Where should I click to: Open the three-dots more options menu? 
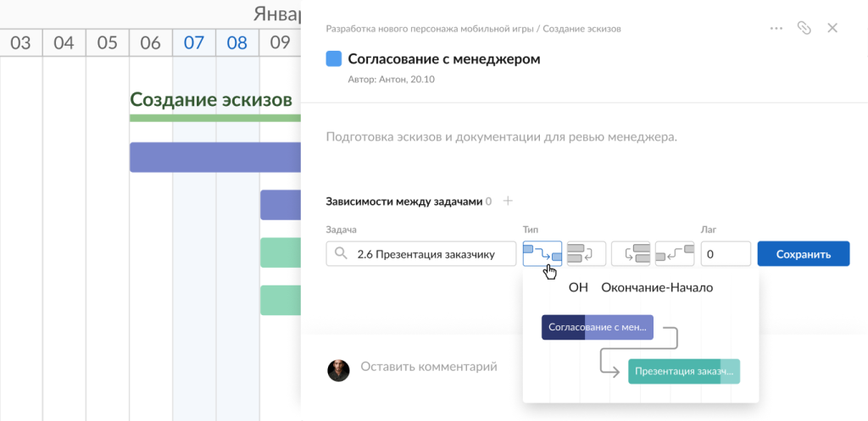pos(776,28)
